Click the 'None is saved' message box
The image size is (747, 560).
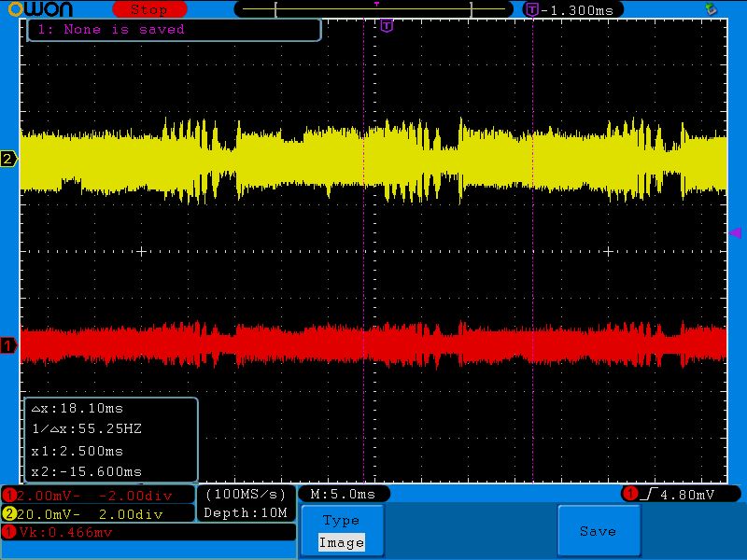[175, 30]
